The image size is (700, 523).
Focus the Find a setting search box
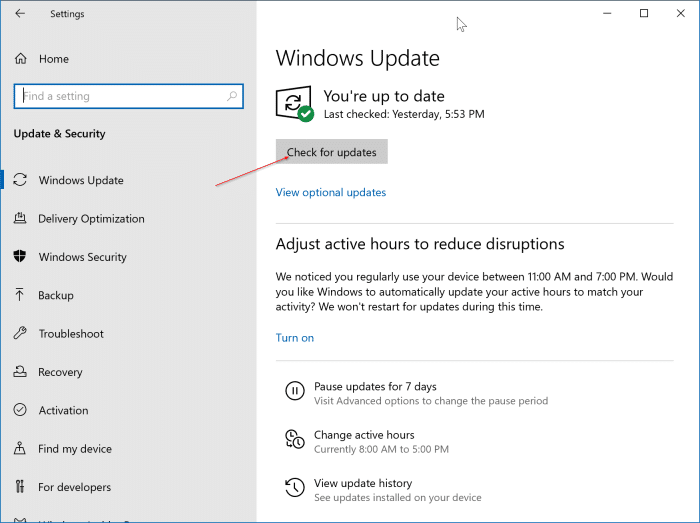[129, 96]
